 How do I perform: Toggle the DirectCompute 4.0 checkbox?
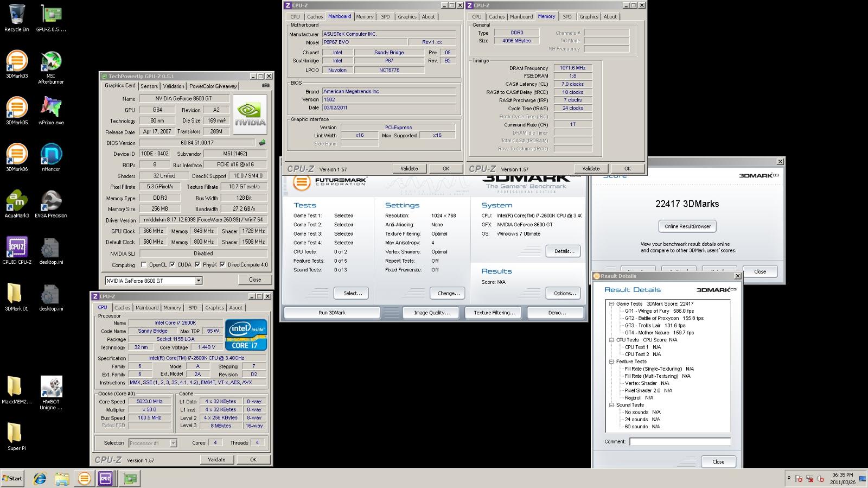point(222,265)
